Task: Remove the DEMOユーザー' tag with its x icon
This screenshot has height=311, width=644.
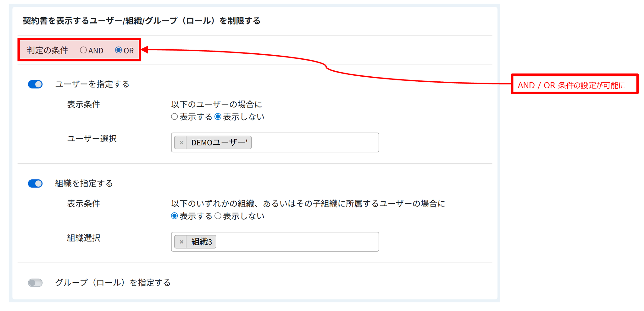Action: coord(181,143)
